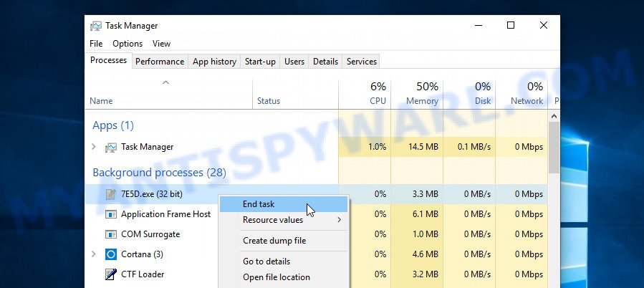Click Task Manager's 14.5 MB memory value
The width and height of the screenshot is (644, 288).
pyautogui.click(x=425, y=147)
